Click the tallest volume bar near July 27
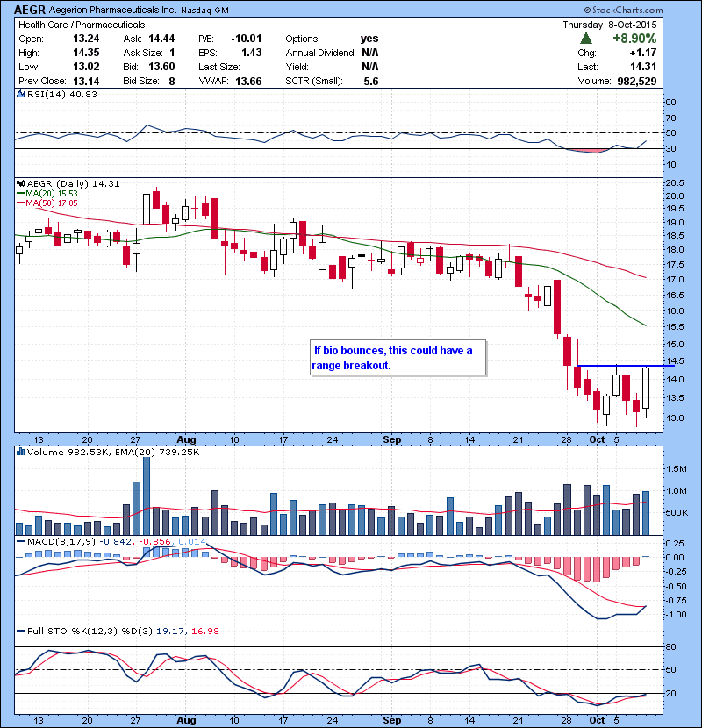Image resolution: width=702 pixels, height=728 pixels. (x=147, y=496)
